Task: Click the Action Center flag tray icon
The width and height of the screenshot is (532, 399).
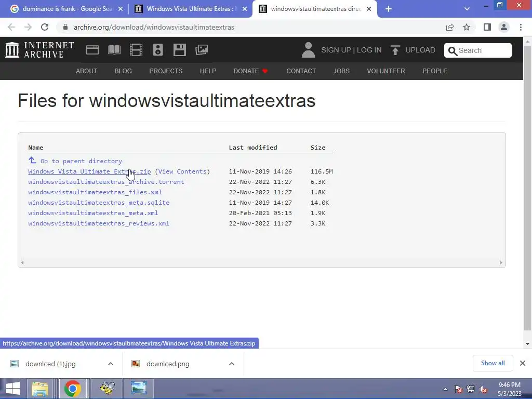Action: point(458,389)
